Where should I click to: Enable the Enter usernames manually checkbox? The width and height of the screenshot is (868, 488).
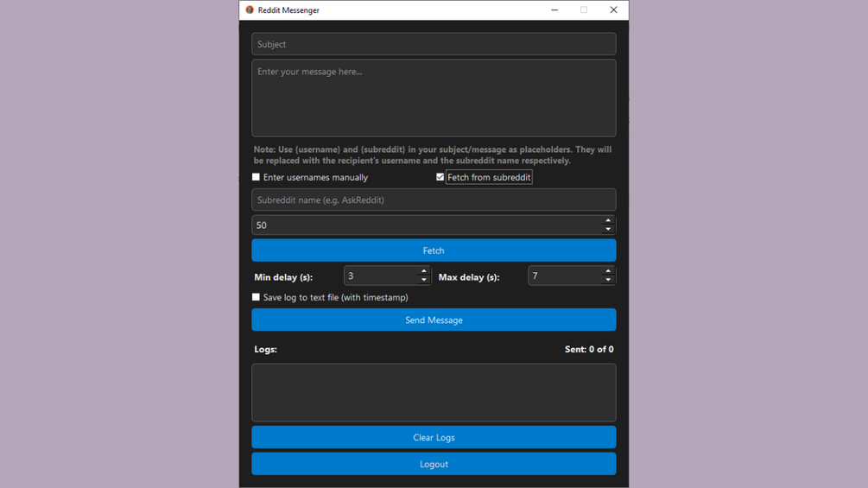pyautogui.click(x=256, y=177)
